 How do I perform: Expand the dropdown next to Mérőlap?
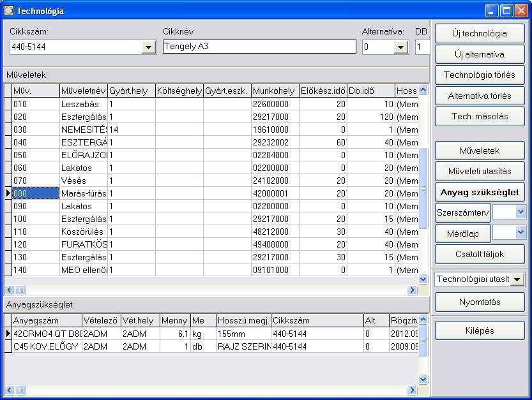[521, 233]
